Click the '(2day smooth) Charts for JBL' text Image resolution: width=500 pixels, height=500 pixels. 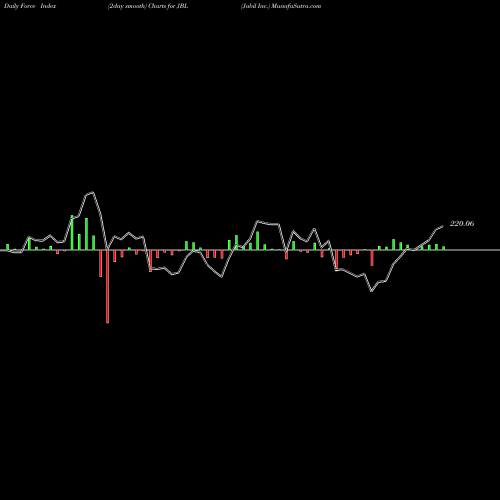coord(148,6)
